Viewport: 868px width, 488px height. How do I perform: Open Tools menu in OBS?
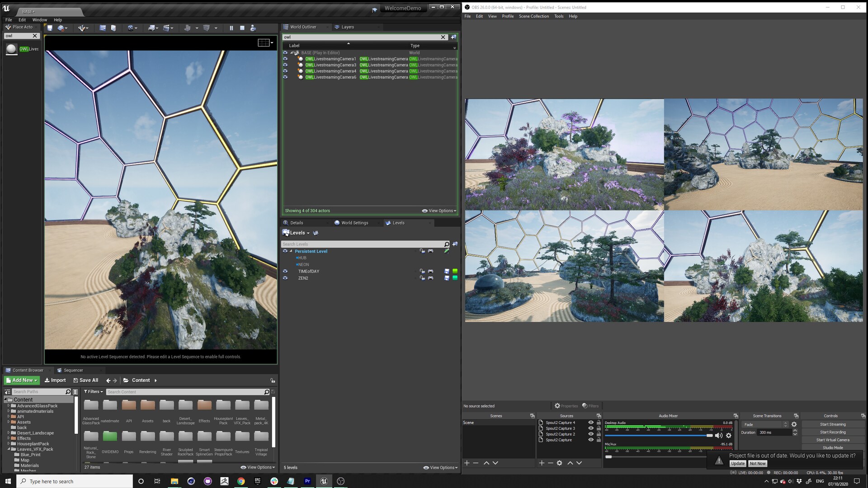click(x=559, y=16)
